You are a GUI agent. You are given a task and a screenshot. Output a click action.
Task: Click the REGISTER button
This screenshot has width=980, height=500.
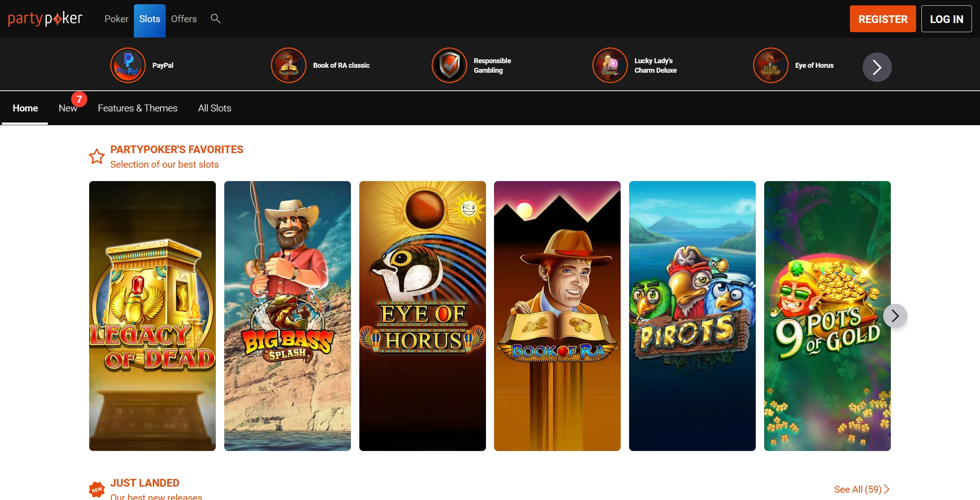click(882, 19)
